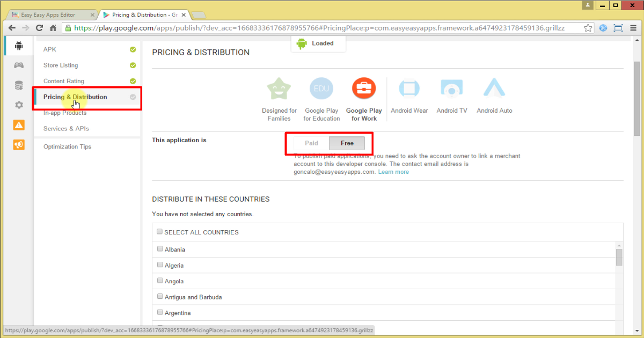Click the orange alerts triangle icon
Image resolution: width=644 pixels, height=338 pixels.
(18, 124)
